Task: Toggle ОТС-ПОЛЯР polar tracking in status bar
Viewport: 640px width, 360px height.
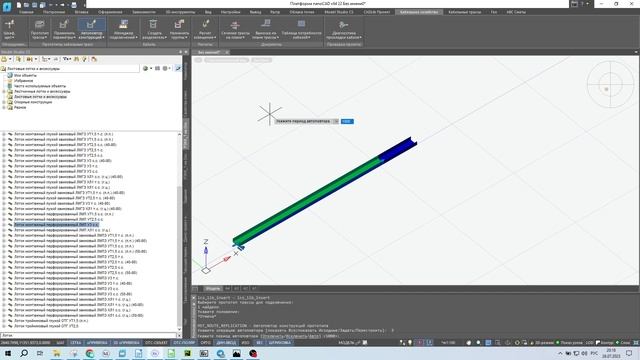Action: [184, 343]
